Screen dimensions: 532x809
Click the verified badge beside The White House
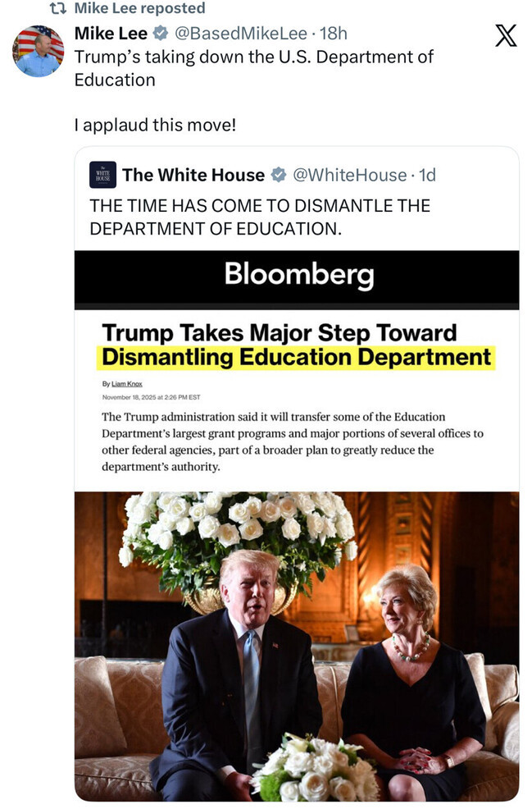pos(279,176)
